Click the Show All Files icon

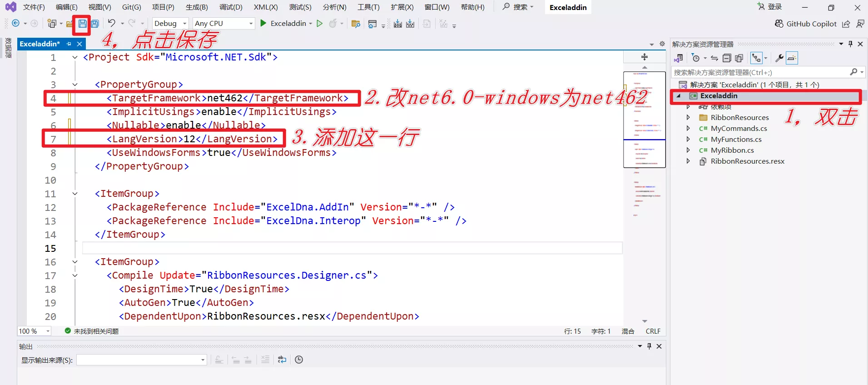[x=739, y=58]
